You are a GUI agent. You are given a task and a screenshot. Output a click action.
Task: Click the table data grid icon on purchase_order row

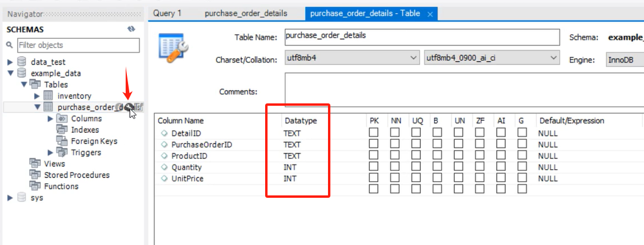coord(139,107)
